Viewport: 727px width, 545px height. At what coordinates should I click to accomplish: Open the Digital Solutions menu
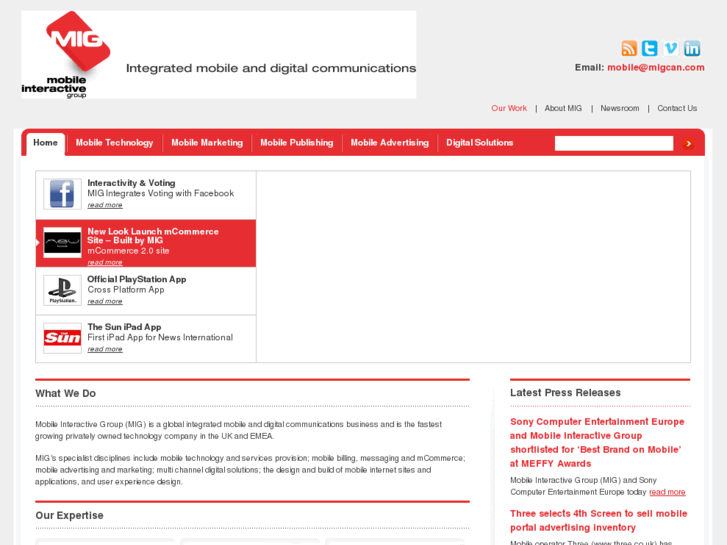(x=479, y=143)
